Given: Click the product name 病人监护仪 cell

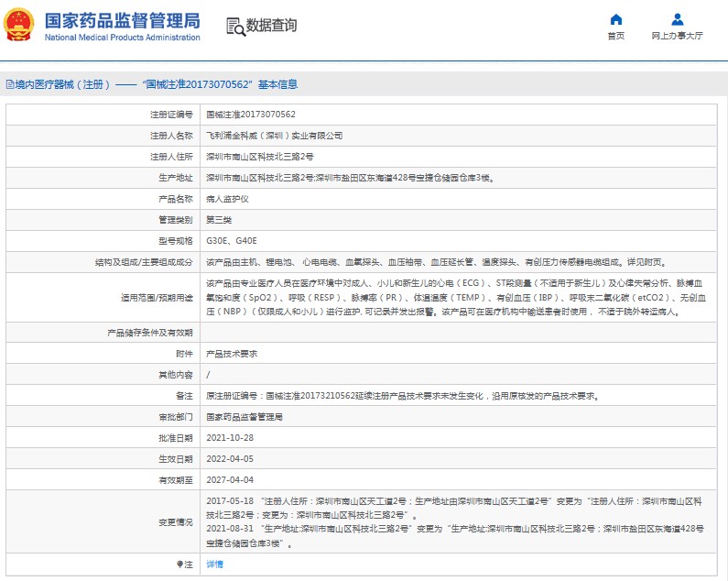Looking at the screenshot, I should coord(458,199).
